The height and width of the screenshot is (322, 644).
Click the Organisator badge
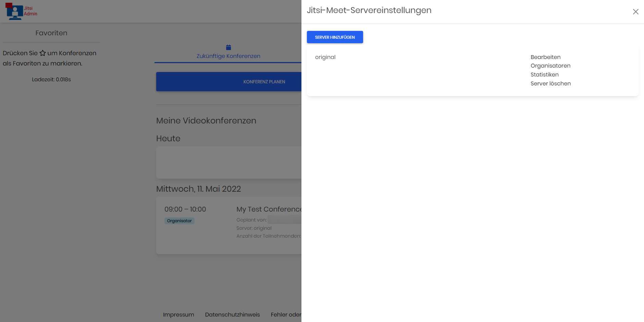pos(179,221)
